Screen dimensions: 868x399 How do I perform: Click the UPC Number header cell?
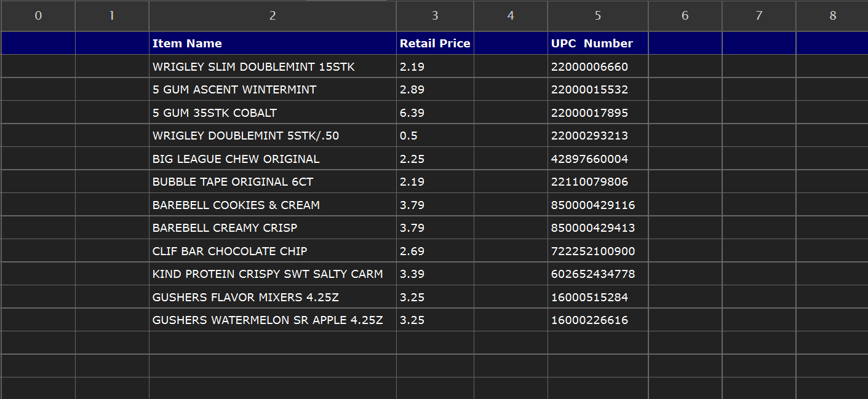pyautogui.click(x=598, y=43)
